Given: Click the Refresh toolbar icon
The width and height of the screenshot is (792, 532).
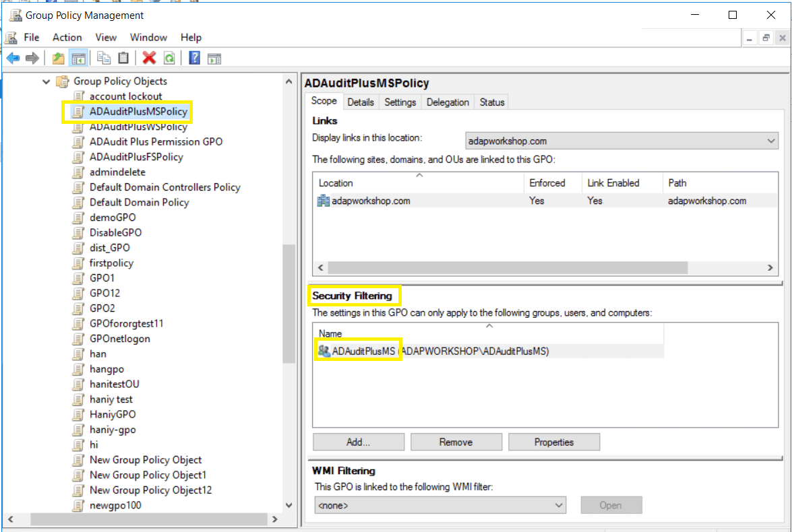Looking at the screenshot, I should (169, 59).
